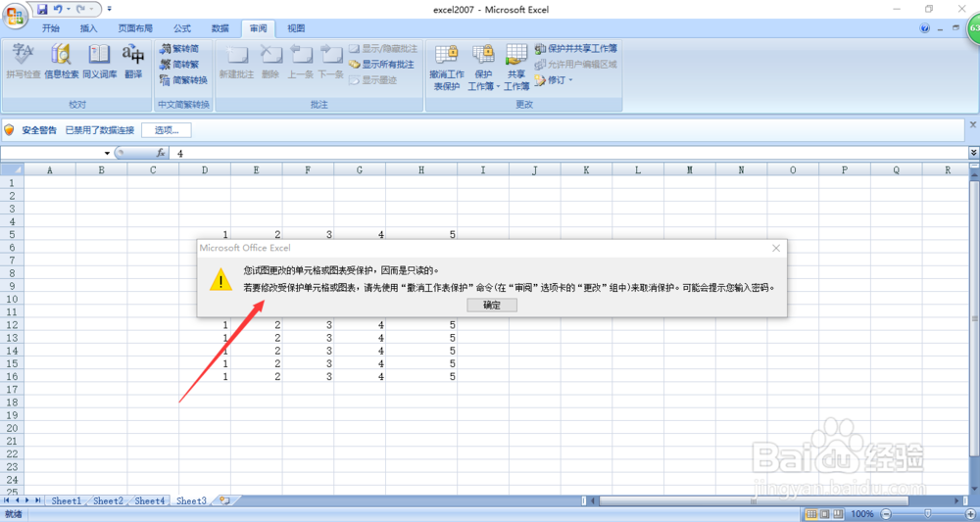Go to next comment 下一条
The image size is (980, 522).
(330, 61)
